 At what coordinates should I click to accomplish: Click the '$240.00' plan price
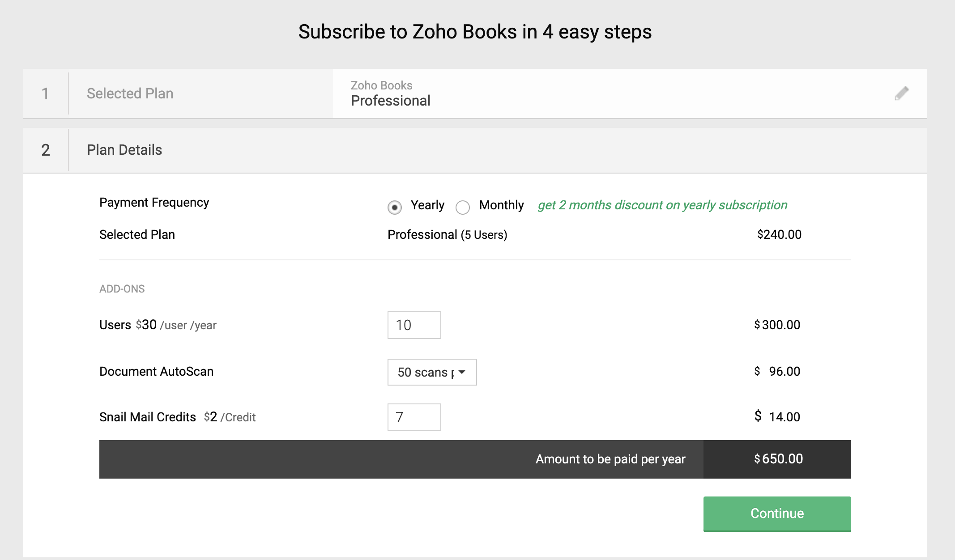(x=779, y=234)
